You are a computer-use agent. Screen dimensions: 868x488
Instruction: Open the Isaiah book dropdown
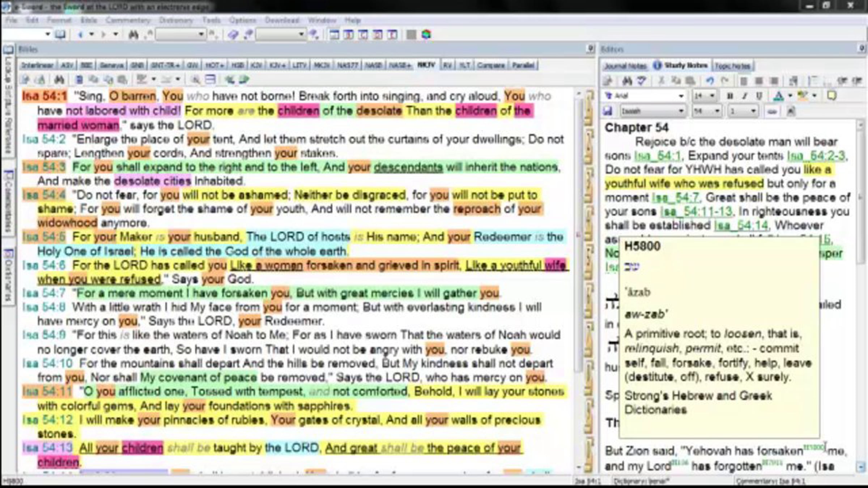click(681, 111)
